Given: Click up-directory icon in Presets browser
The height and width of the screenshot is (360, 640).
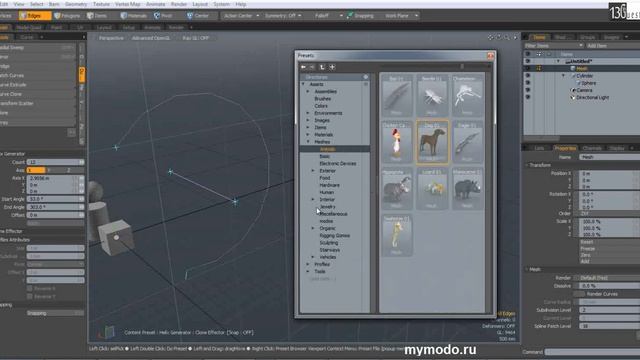Looking at the screenshot, I should (322, 67).
